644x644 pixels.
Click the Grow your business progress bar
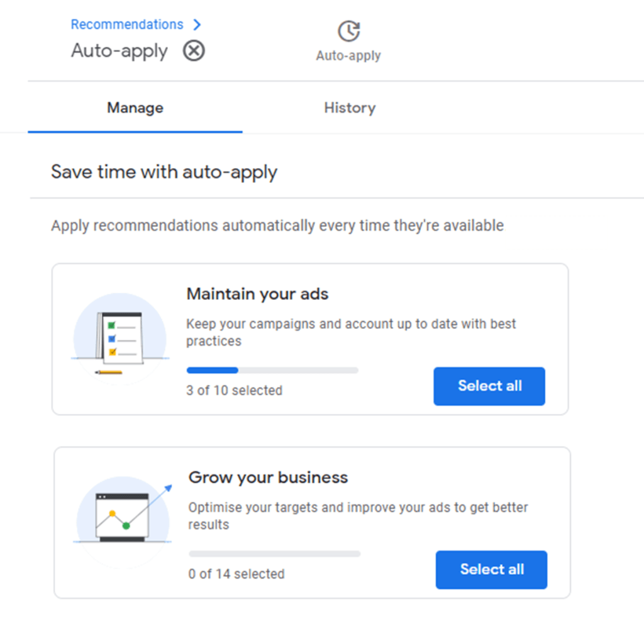pyautogui.click(x=274, y=554)
